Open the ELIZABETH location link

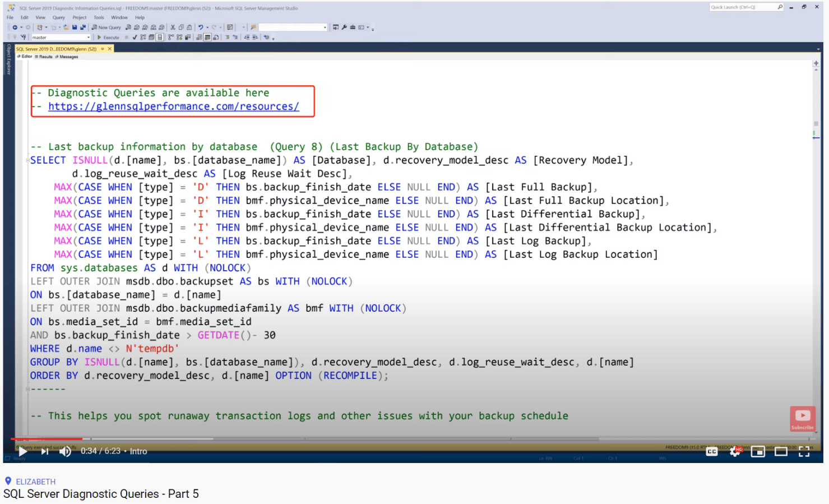(x=35, y=482)
